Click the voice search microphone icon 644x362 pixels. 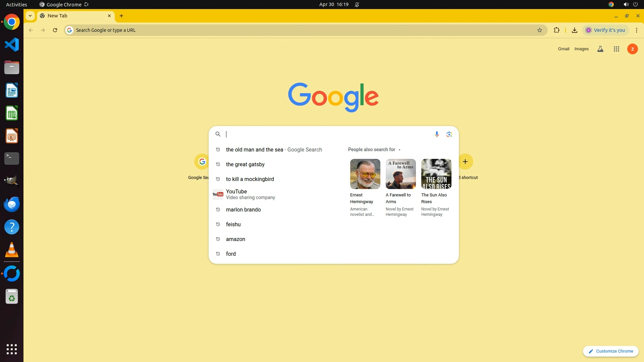pyautogui.click(x=436, y=134)
